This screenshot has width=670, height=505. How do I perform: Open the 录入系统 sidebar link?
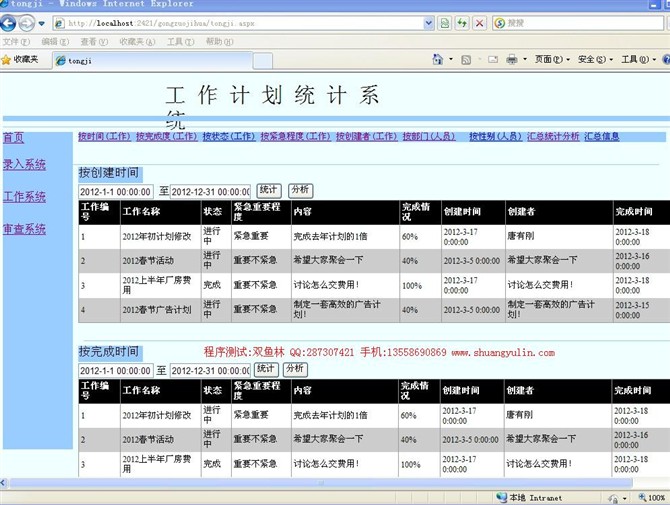[24, 164]
